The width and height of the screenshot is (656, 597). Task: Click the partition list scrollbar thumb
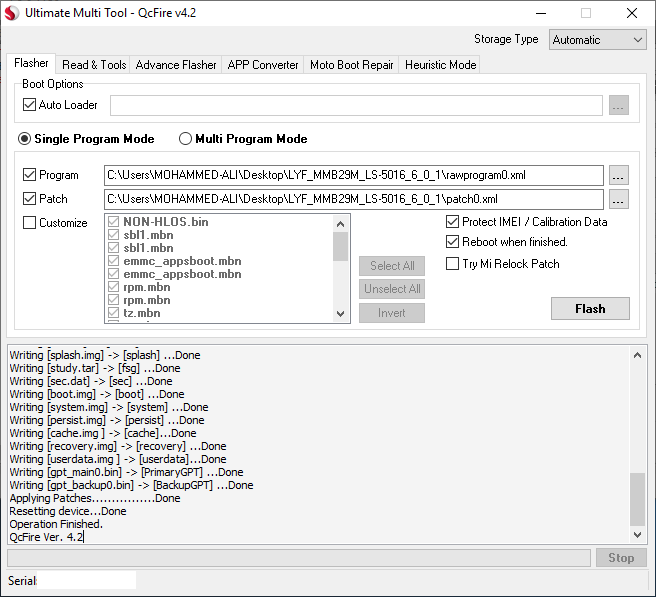tap(341, 246)
